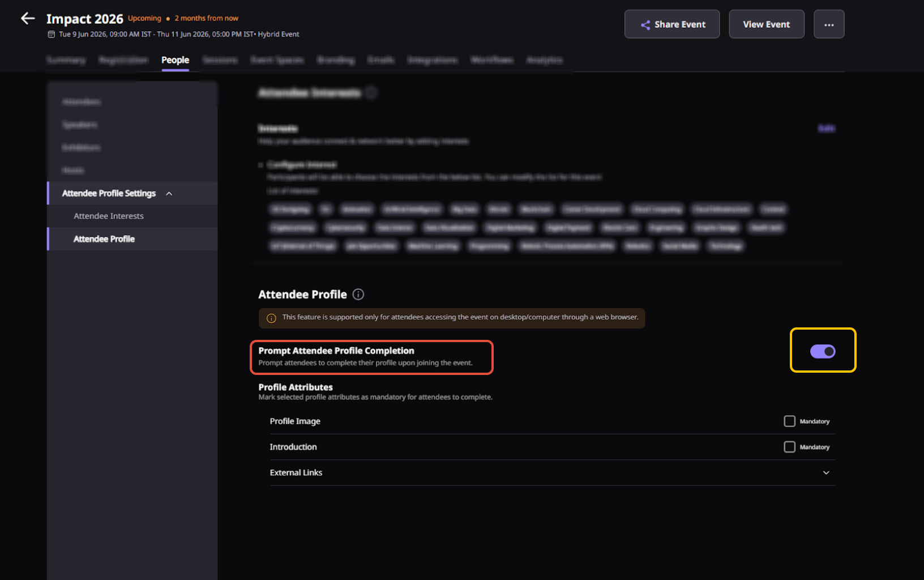
Task: Click the Attendee Profile Settings menu item
Action: point(109,194)
